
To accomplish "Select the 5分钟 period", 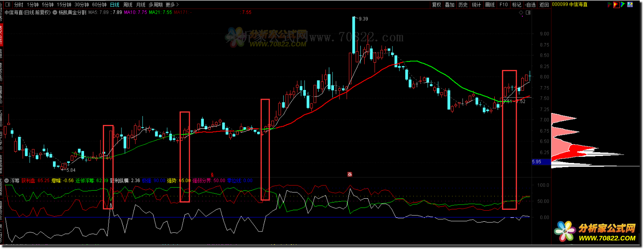I will pyautogui.click(x=48, y=5).
